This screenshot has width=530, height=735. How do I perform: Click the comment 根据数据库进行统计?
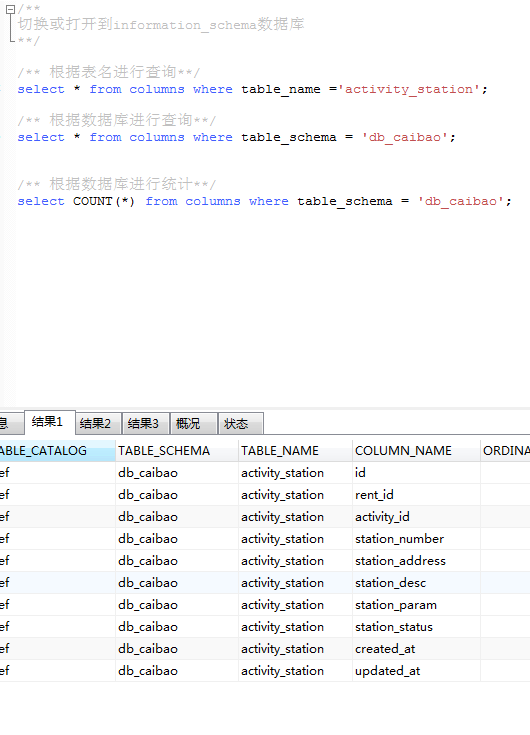tap(116, 184)
